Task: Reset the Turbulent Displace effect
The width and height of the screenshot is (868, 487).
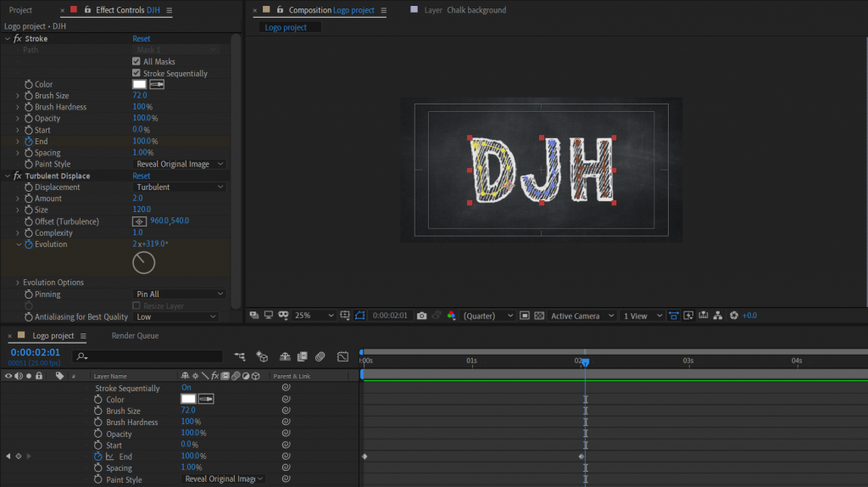Action: coord(141,176)
